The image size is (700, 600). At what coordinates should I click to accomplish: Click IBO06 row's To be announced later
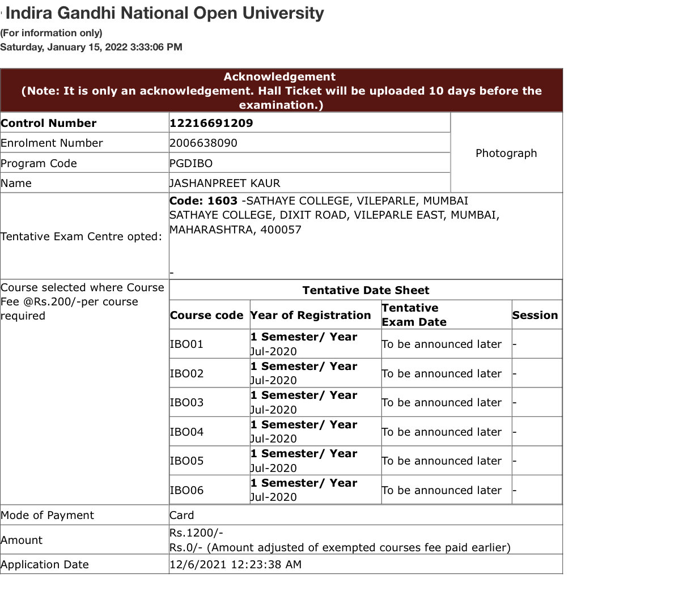pos(442,490)
